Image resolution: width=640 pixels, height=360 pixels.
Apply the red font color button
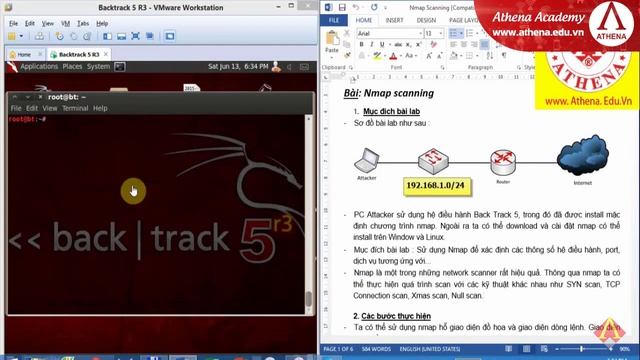393,56
